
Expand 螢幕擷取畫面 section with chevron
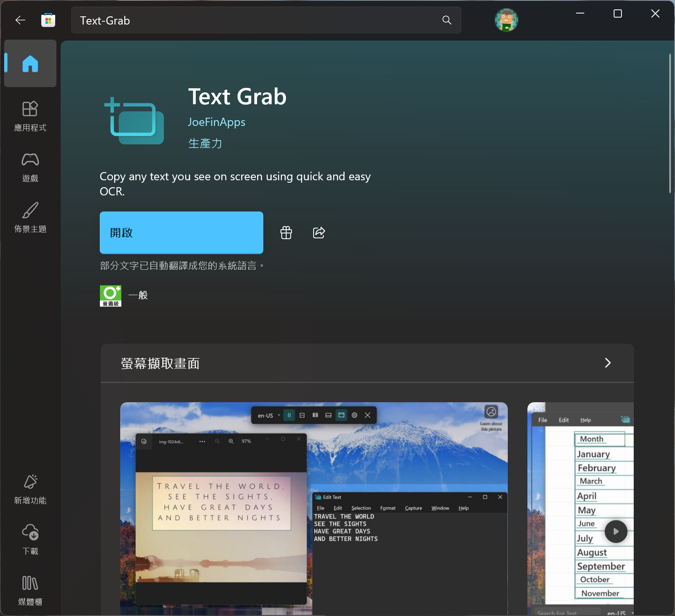point(608,363)
